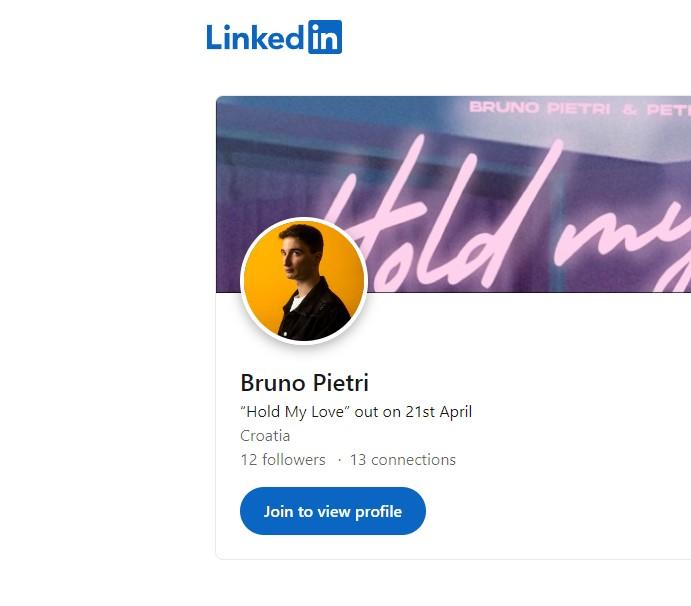
Task: Click the dot separator between followers and connections
Action: [339, 460]
